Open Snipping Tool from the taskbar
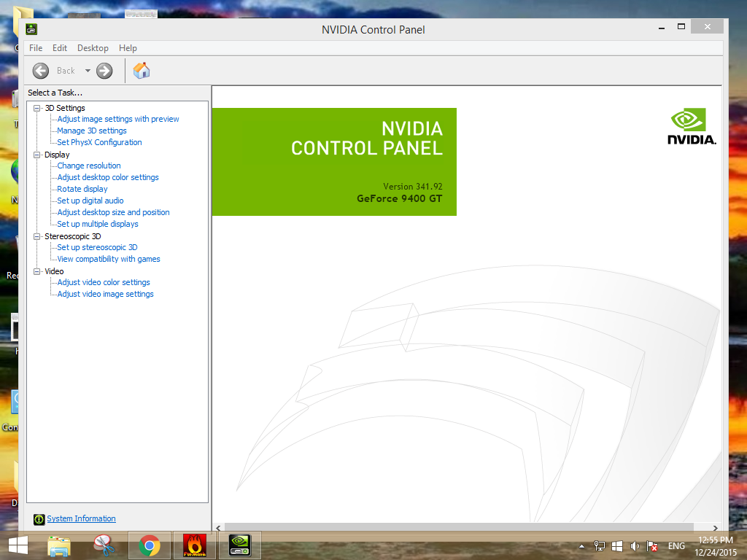This screenshot has height=560, width=747. [x=104, y=545]
